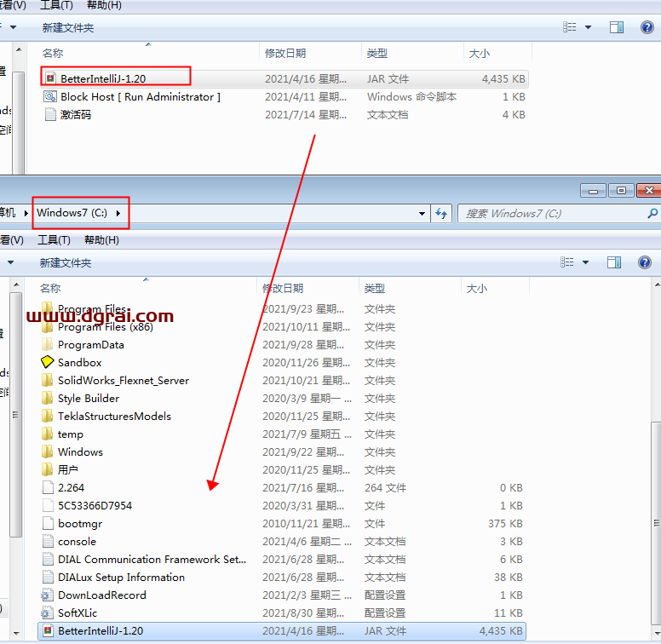This screenshot has height=644, width=661.
Task: Select bootmgr file icon
Action: [48, 523]
